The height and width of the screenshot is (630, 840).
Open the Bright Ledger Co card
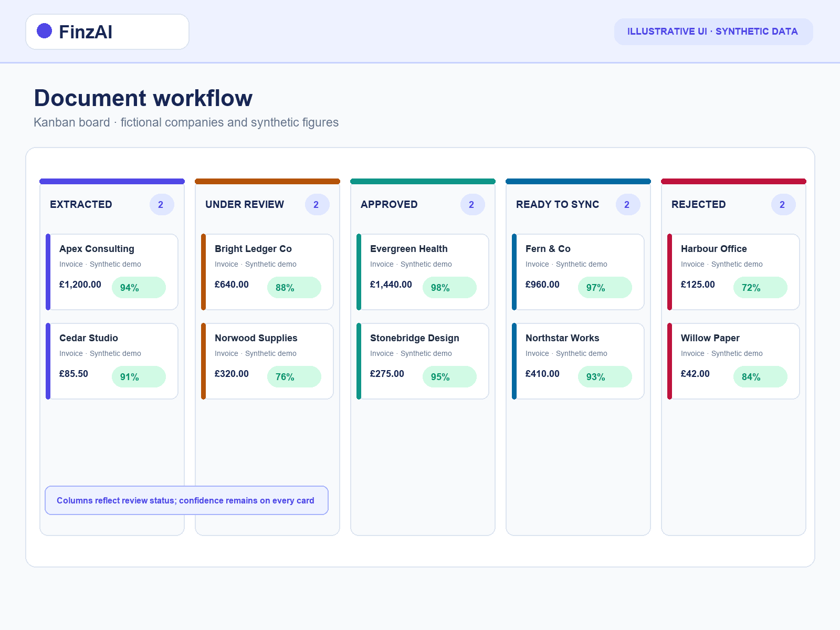(267, 272)
